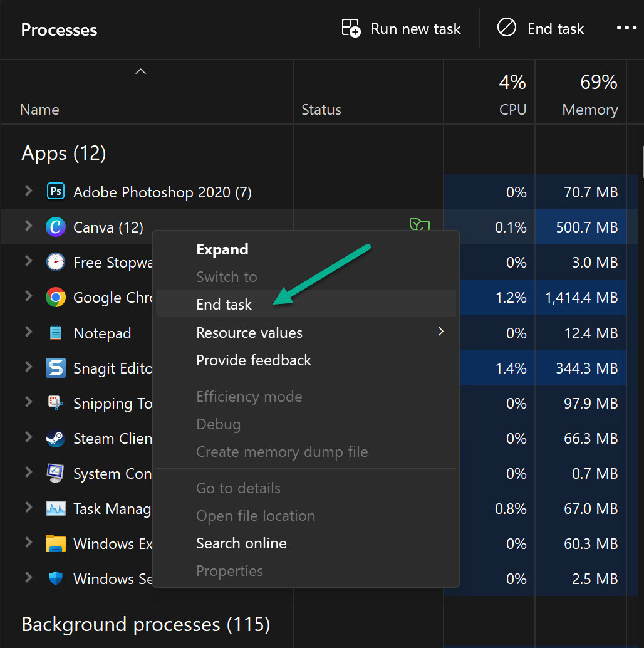Click the Task Manager app icon
Image resolution: width=644 pixels, height=648 pixels.
(x=56, y=508)
